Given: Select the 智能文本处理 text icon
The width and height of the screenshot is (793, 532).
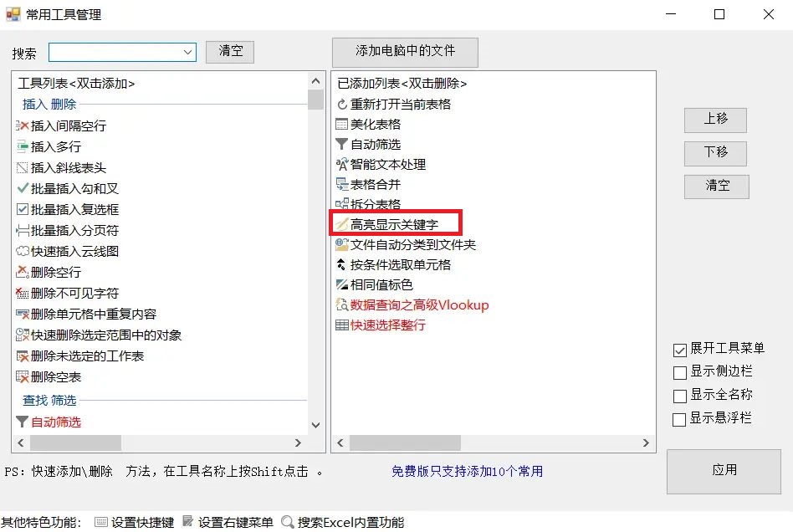Looking at the screenshot, I should tap(342, 164).
